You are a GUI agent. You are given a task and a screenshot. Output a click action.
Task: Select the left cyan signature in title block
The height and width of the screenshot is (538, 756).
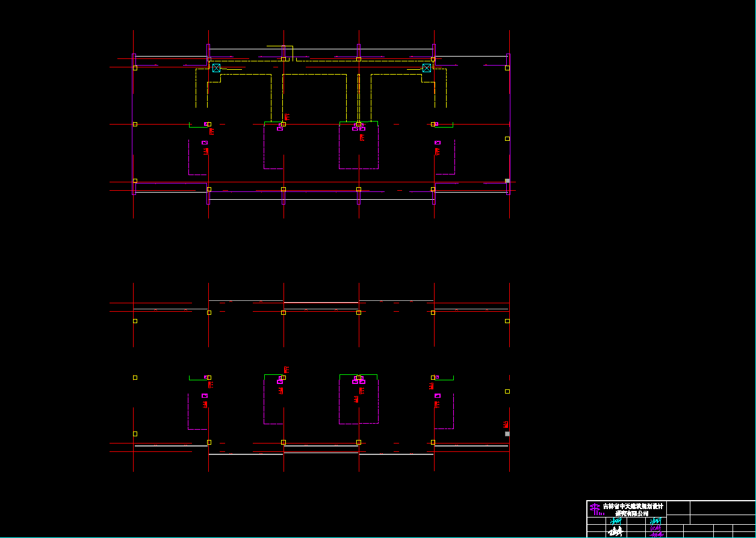point(616,521)
